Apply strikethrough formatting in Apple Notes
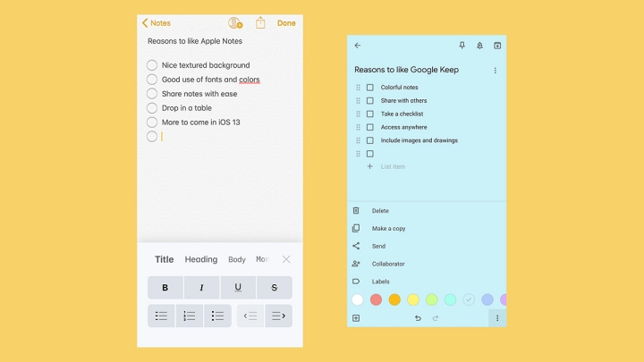This screenshot has height=362, width=644. [x=274, y=288]
